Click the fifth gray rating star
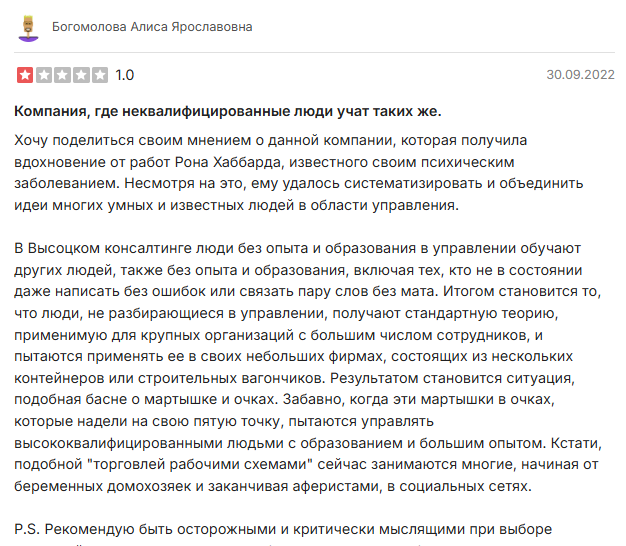This screenshot has height=546, width=626. 99,74
